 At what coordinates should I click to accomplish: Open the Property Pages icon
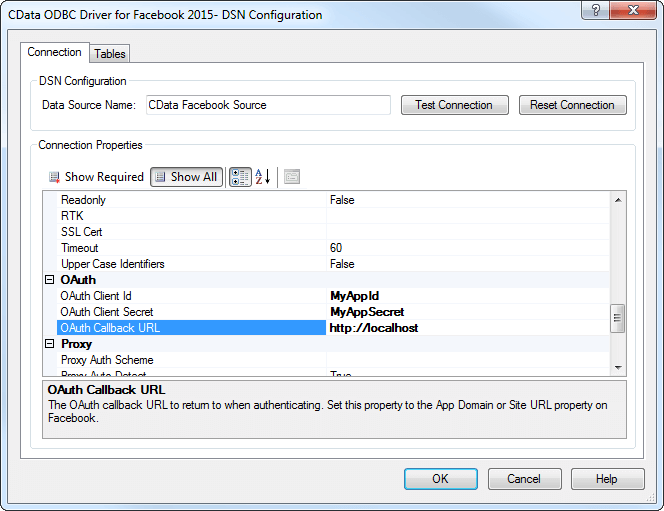(x=292, y=177)
